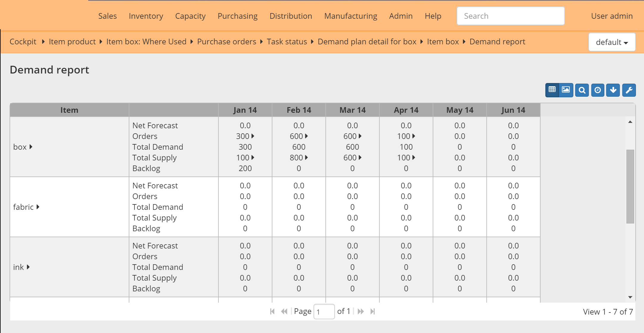Export the report via download arrow icon
Image resolution: width=644 pixels, height=333 pixels.
(613, 90)
